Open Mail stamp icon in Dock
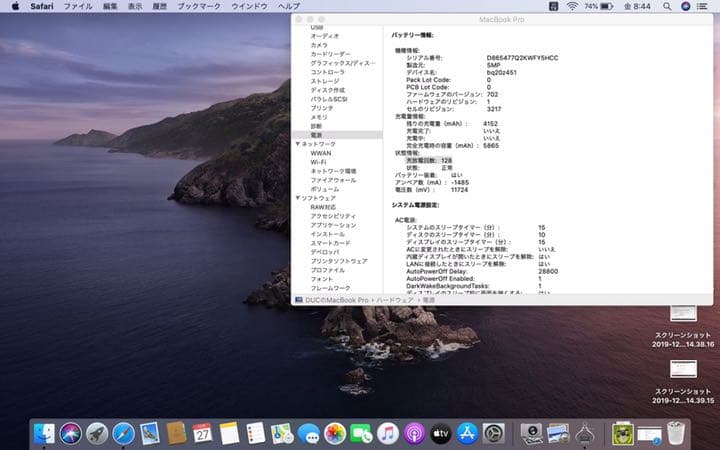 point(150,433)
